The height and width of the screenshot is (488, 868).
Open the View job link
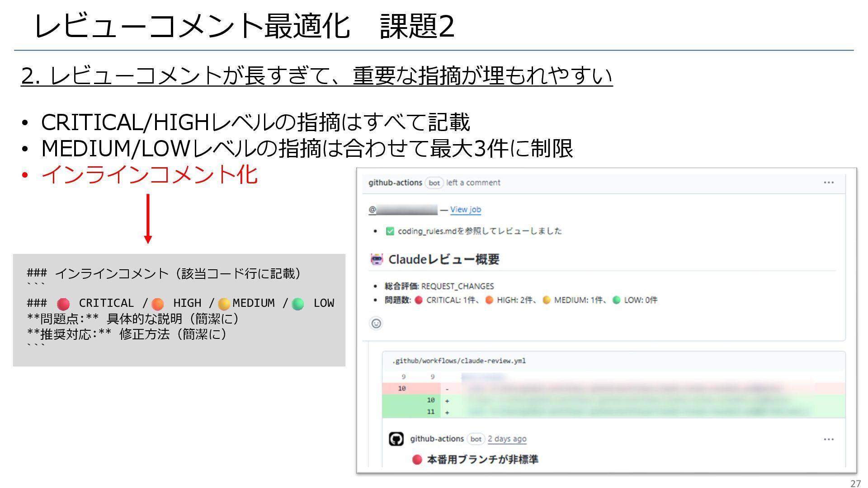click(465, 210)
